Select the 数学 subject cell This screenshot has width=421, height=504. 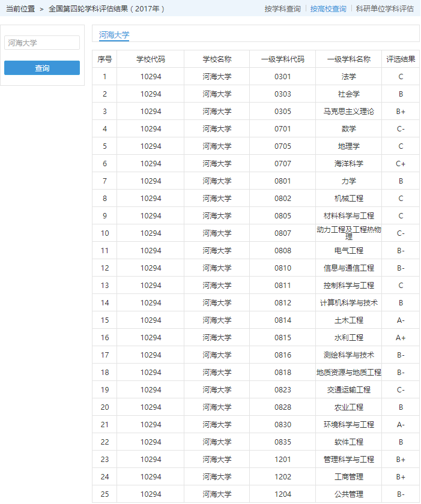tap(349, 128)
